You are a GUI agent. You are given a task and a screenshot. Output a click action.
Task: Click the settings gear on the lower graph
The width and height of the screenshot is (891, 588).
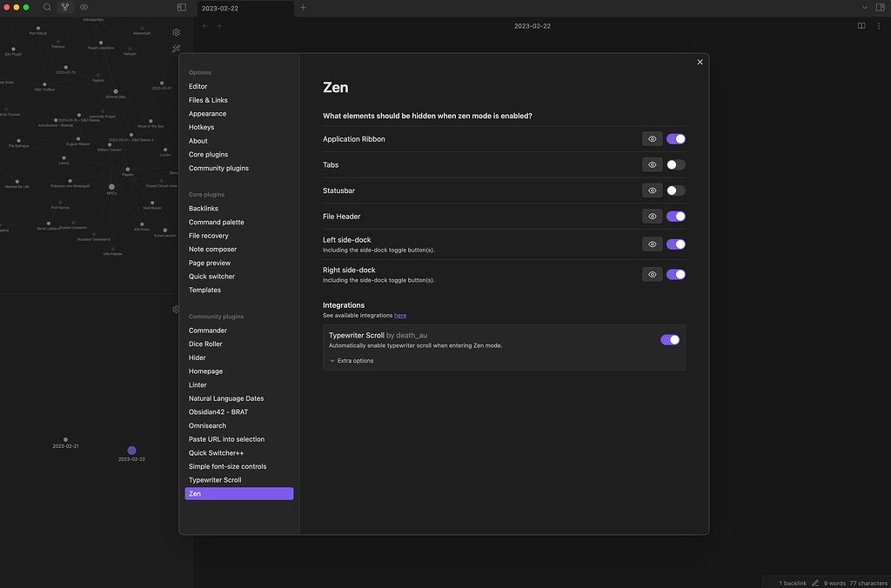176,309
